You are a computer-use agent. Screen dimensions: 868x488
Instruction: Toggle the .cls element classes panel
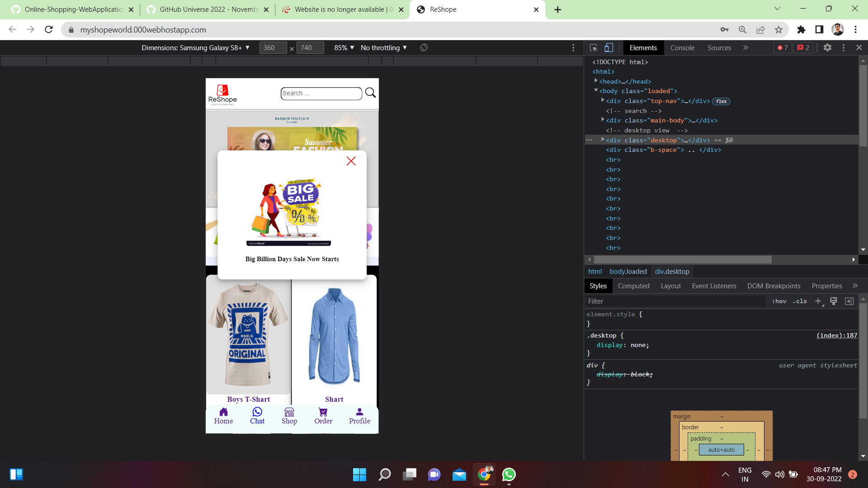[x=800, y=301]
